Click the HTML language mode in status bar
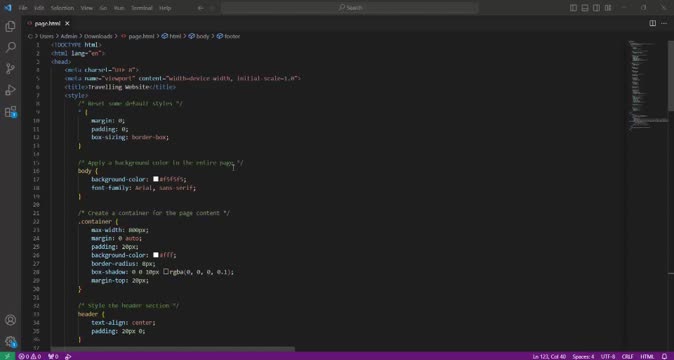This screenshot has height=360, width=674. (647, 357)
